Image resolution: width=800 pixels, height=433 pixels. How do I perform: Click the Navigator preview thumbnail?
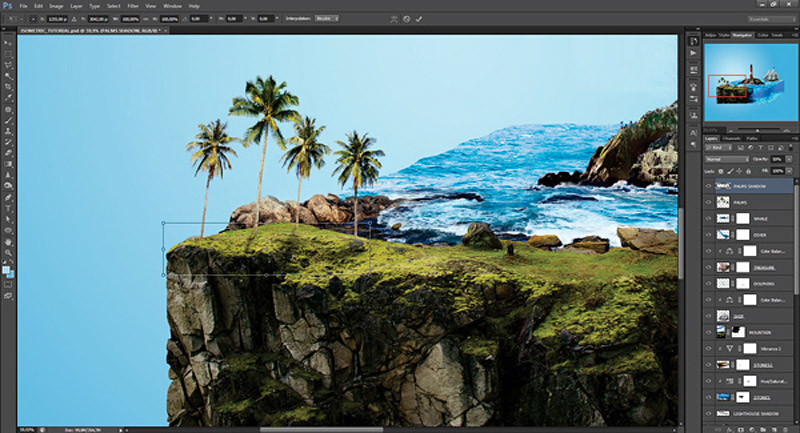751,82
